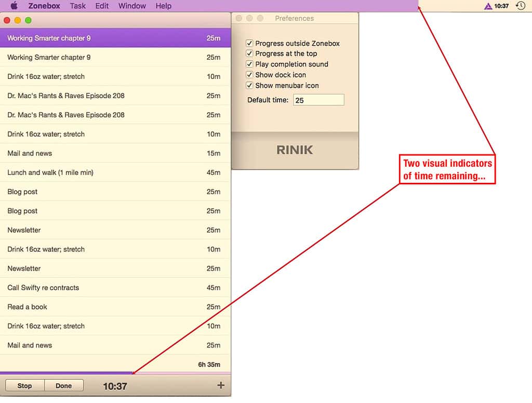This screenshot has height=403, width=532.
Task: Toggle Show dock icon checkbox
Action: (x=249, y=75)
